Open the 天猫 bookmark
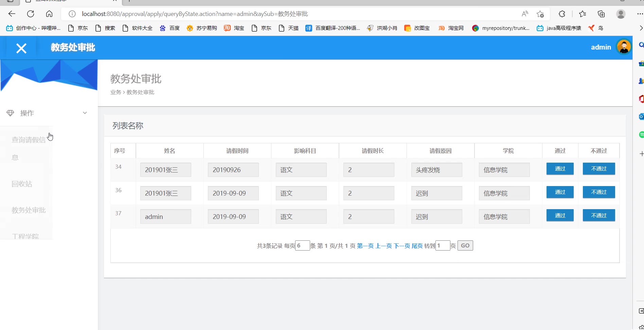Viewport: 644px width, 330px height. coord(288,28)
